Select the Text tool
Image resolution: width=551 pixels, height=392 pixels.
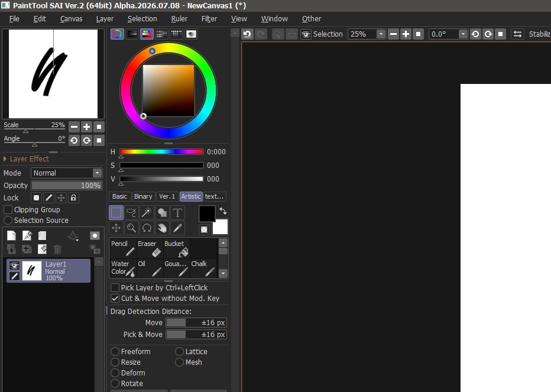177,213
